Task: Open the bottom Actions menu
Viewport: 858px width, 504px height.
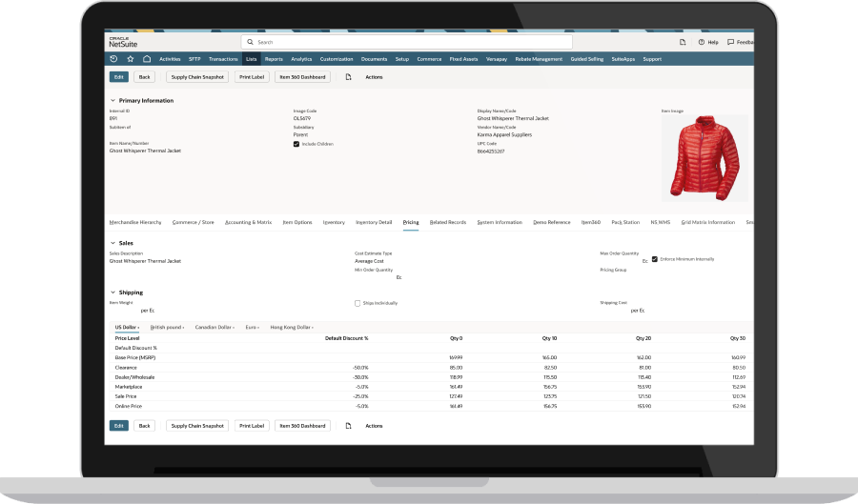Action: (374, 426)
